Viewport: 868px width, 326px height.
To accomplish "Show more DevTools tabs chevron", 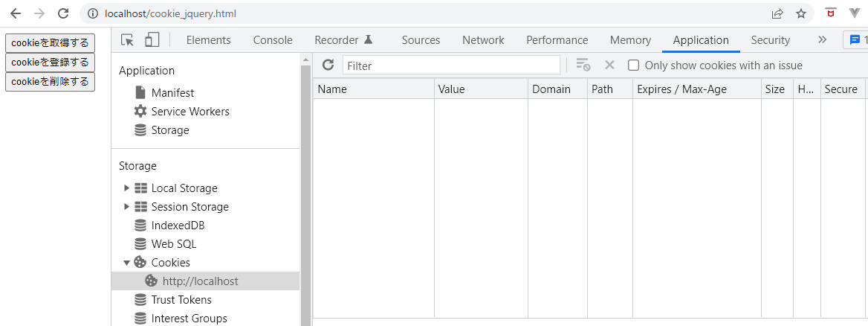I will point(822,40).
